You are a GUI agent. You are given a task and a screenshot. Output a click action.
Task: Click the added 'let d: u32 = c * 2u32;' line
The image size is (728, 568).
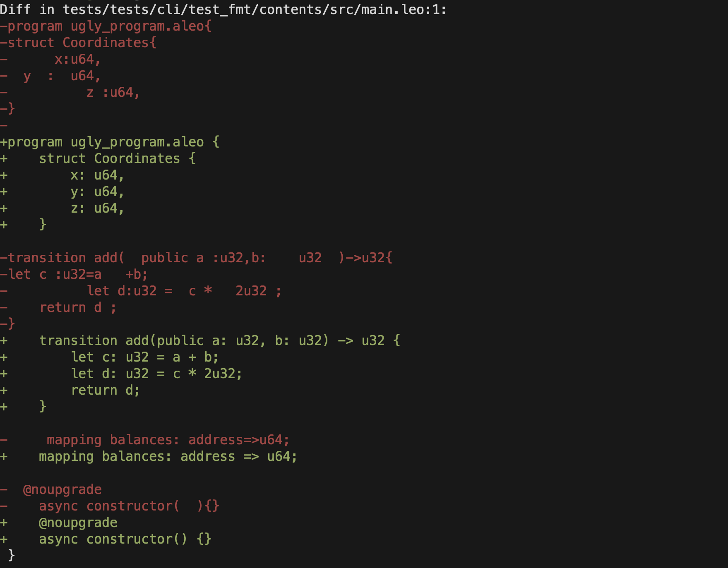pyautogui.click(x=156, y=374)
